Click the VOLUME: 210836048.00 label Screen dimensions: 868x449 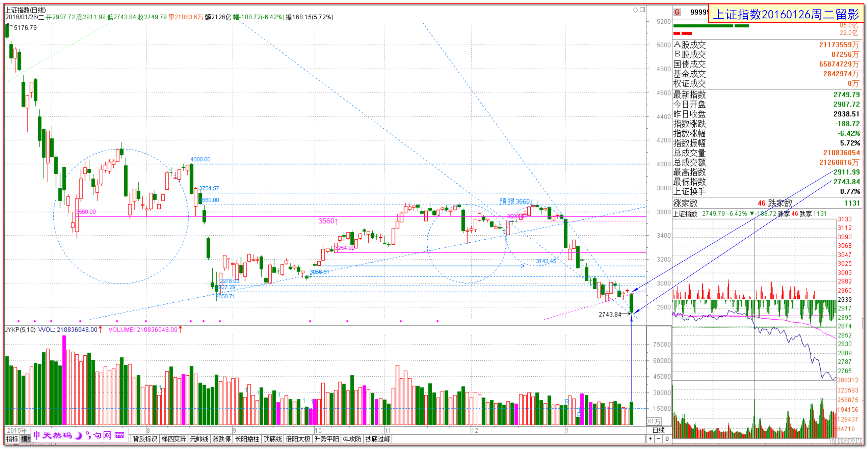point(145,330)
